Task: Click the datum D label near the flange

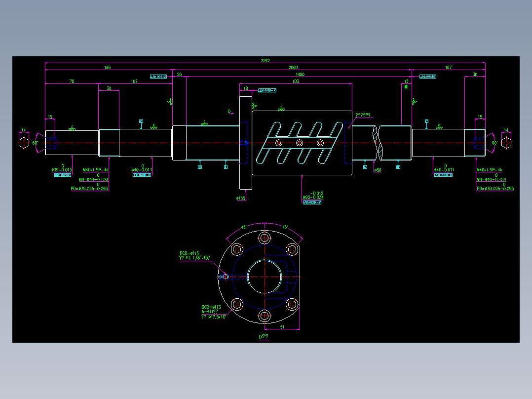Action: 229,112
